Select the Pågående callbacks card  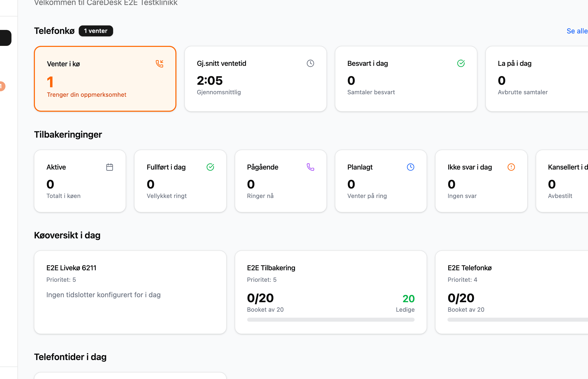(281, 181)
